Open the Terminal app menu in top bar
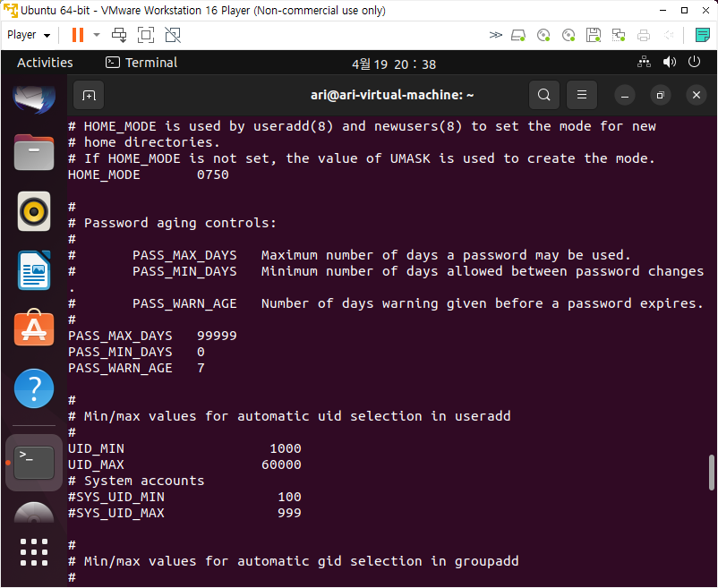The width and height of the screenshot is (718, 588). (x=141, y=63)
